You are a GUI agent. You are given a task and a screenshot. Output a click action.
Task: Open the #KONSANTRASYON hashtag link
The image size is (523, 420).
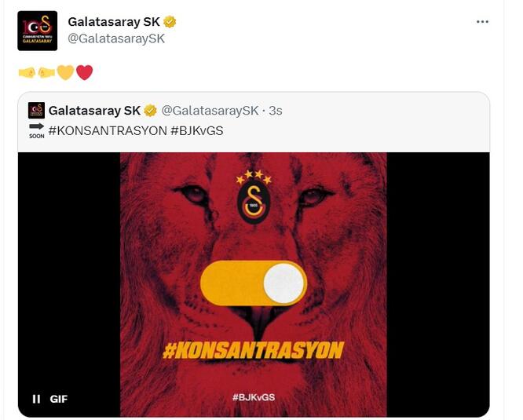coord(108,130)
